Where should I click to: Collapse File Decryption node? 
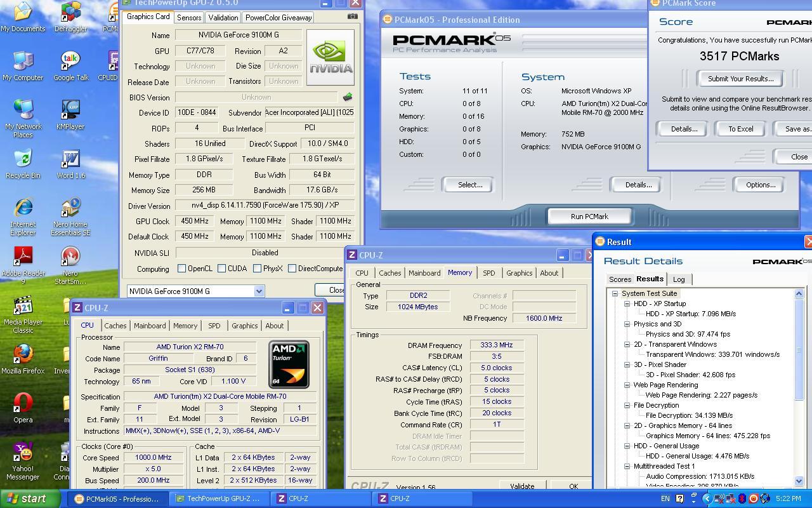[x=627, y=405]
